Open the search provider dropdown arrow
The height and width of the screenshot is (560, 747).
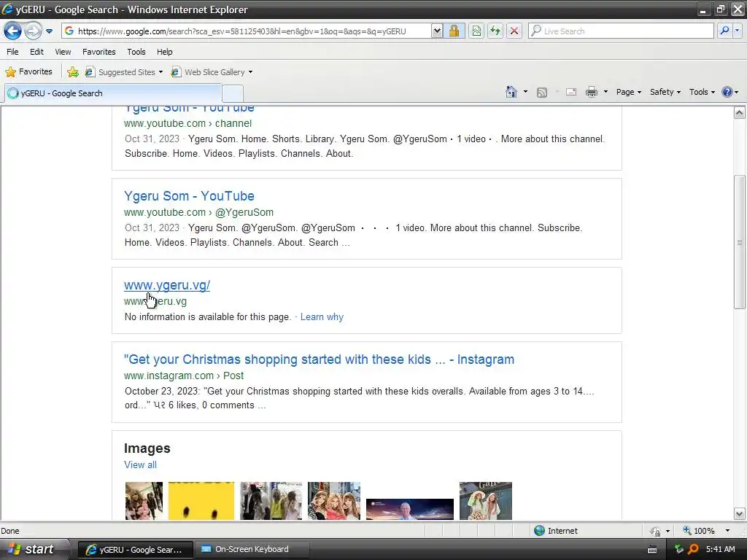(737, 31)
